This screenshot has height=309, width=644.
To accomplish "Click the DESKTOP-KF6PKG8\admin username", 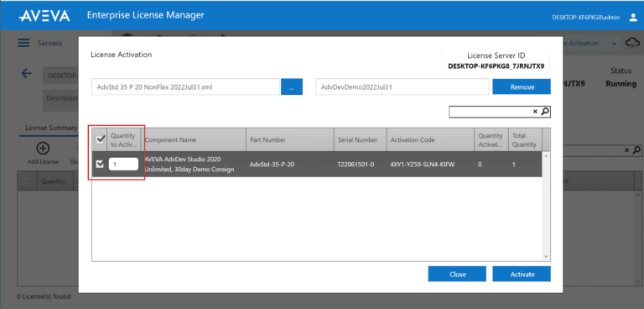I will click(585, 18).
